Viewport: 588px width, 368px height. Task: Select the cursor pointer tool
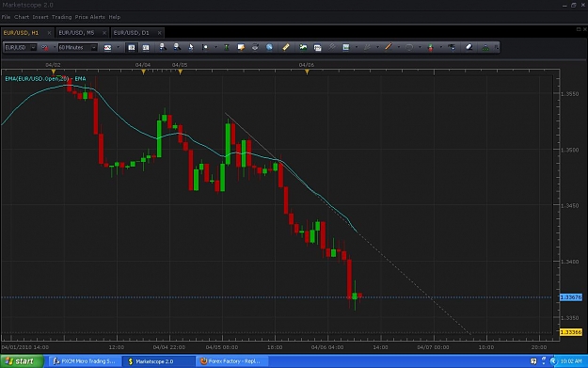coord(191,47)
